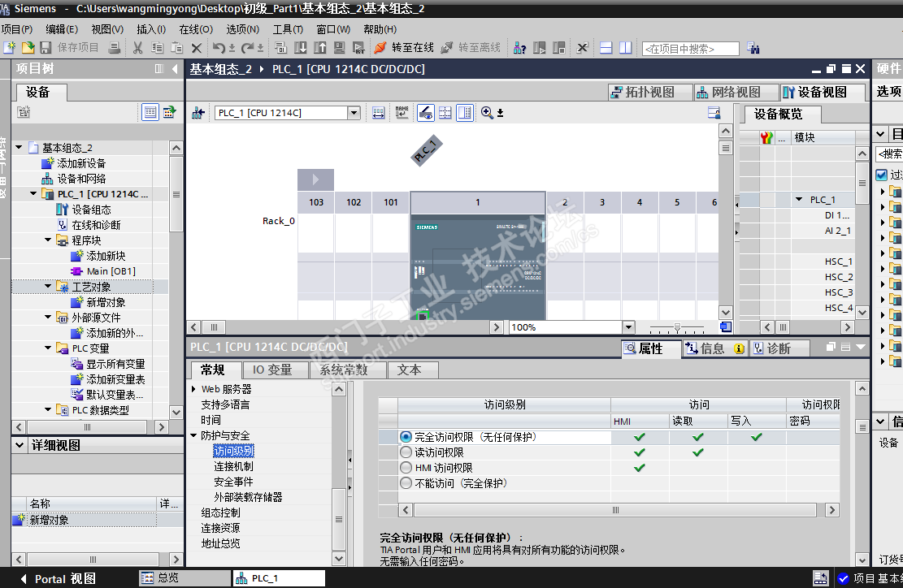Split editor space vertically icon
Screen dimensions: 903x588
625,48
